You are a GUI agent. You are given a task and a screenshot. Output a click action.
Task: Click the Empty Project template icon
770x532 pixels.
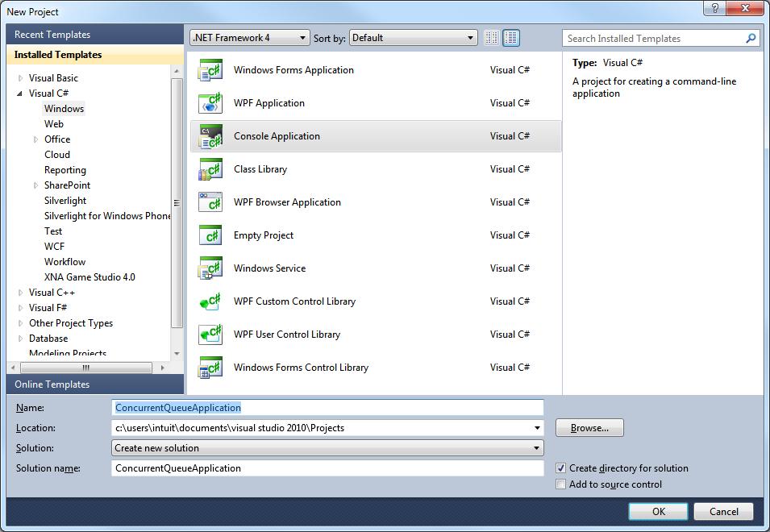pos(210,235)
